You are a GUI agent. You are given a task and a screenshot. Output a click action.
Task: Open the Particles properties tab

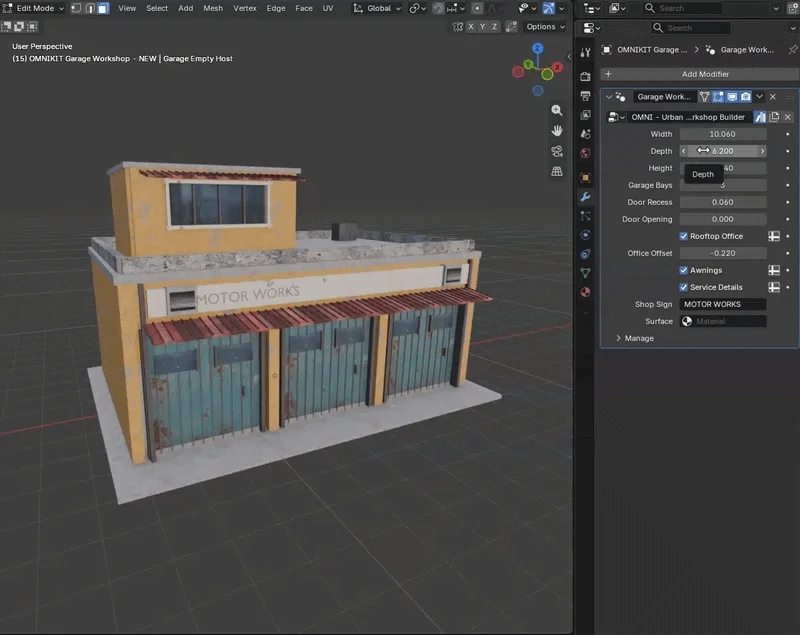pyautogui.click(x=585, y=216)
